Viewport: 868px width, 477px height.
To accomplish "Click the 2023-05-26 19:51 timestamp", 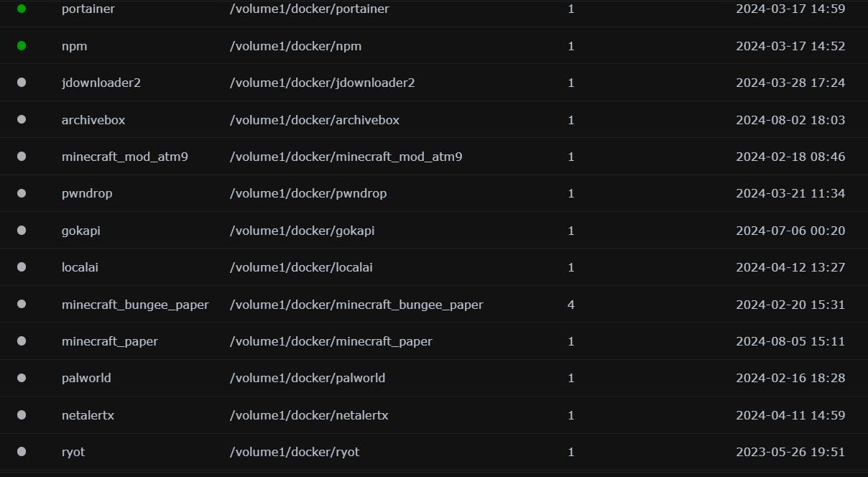I will 790,452.
